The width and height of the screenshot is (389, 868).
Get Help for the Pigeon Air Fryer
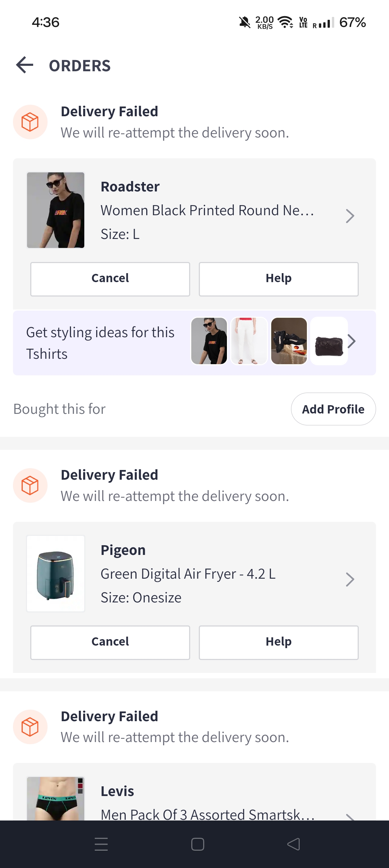(278, 642)
